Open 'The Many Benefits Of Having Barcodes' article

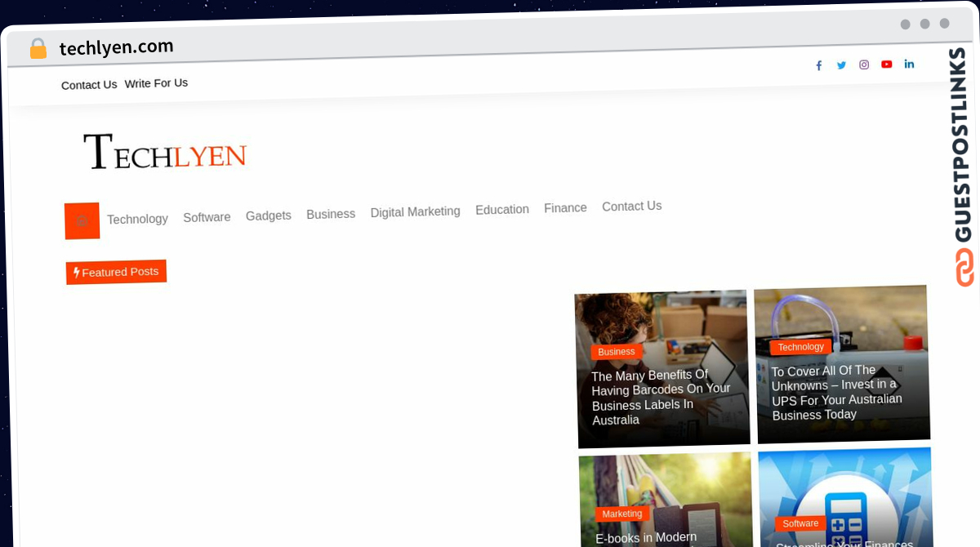(661, 398)
